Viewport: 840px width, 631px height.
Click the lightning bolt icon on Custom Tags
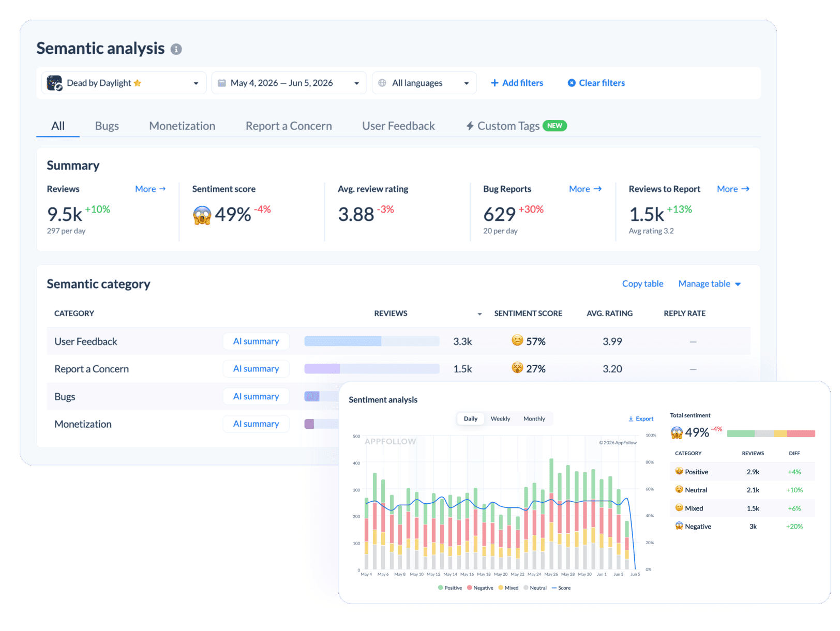pyautogui.click(x=470, y=126)
